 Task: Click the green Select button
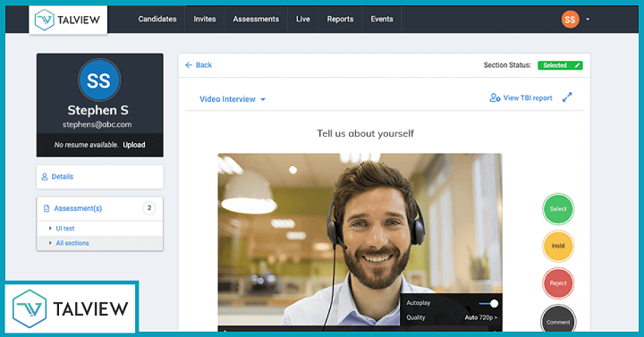pos(558,209)
